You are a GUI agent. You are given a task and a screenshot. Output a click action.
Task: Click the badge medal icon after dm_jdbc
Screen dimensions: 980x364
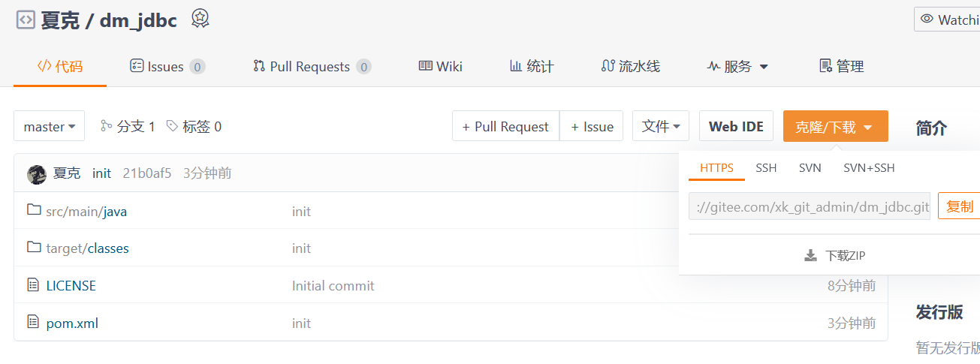200,19
